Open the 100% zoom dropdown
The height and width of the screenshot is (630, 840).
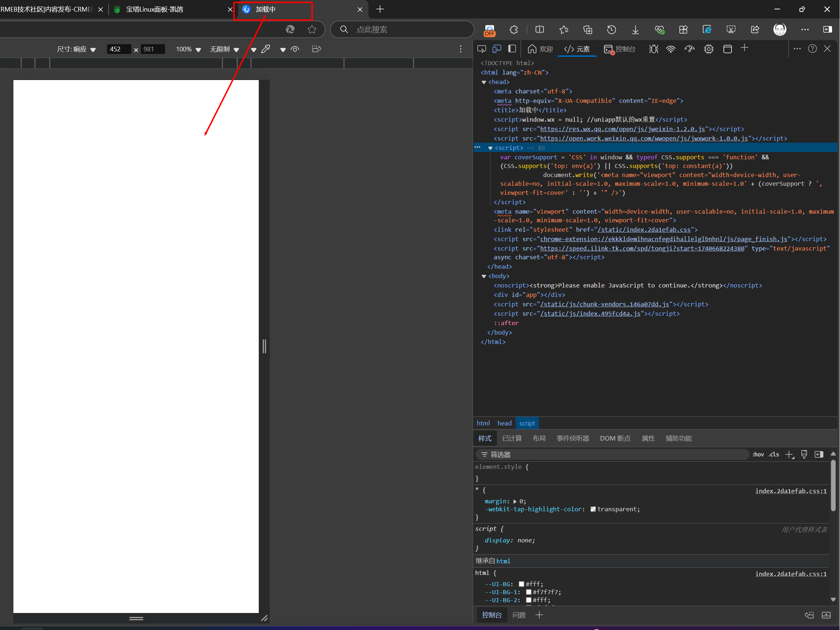click(188, 49)
